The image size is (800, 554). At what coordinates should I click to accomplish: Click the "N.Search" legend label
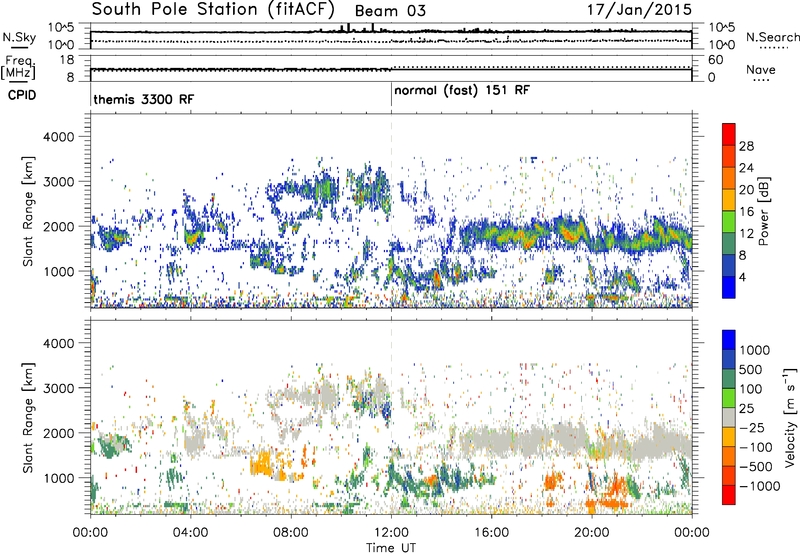tap(772, 37)
